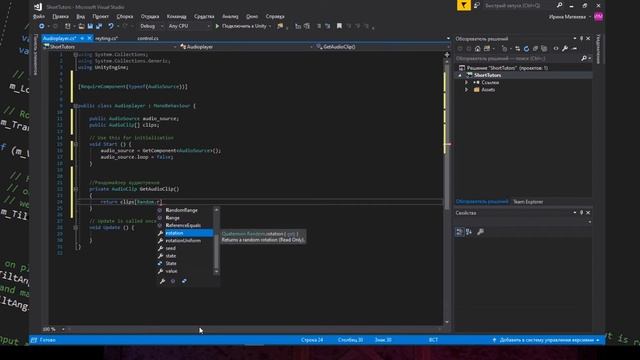Open the ShortTutors project navigation dropdown

(110, 47)
